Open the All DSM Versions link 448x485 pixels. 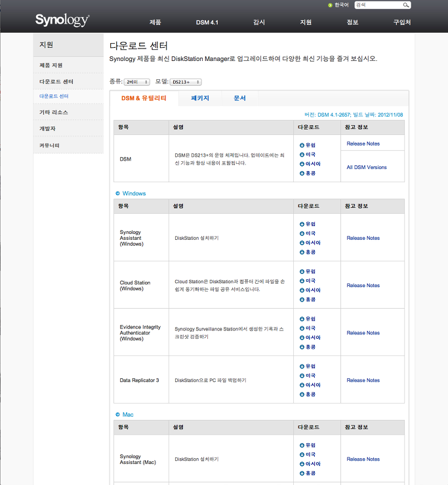[367, 167]
